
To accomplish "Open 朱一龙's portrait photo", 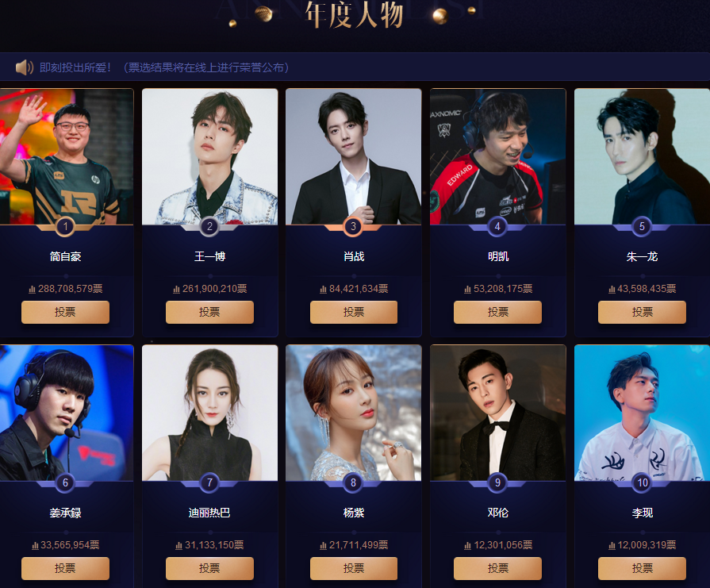I will point(642,156).
